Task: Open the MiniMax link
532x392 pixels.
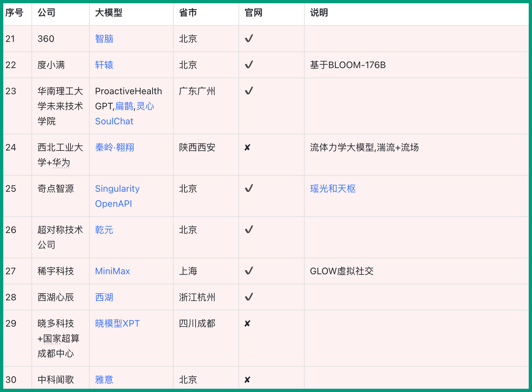Action: click(112, 271)
